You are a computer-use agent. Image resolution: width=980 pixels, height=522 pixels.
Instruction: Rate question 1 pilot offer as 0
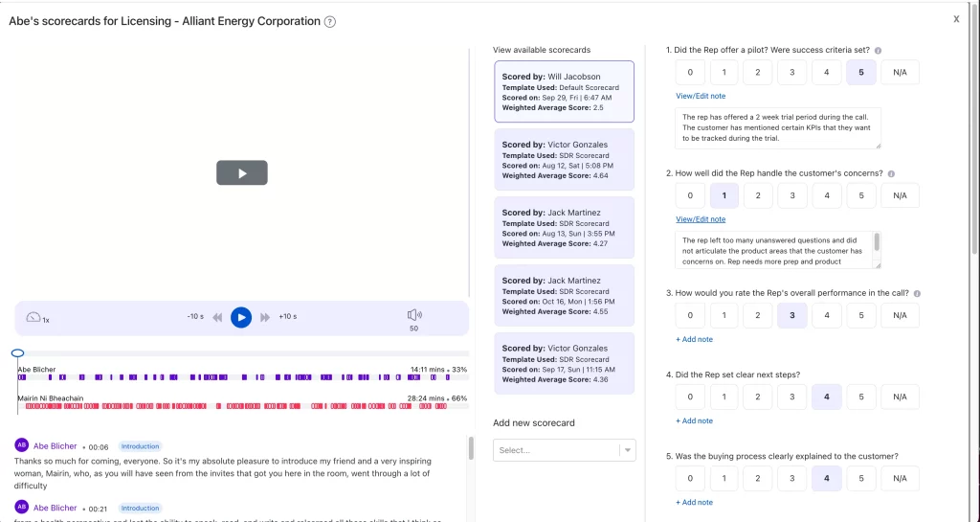(x=690, y=73)
